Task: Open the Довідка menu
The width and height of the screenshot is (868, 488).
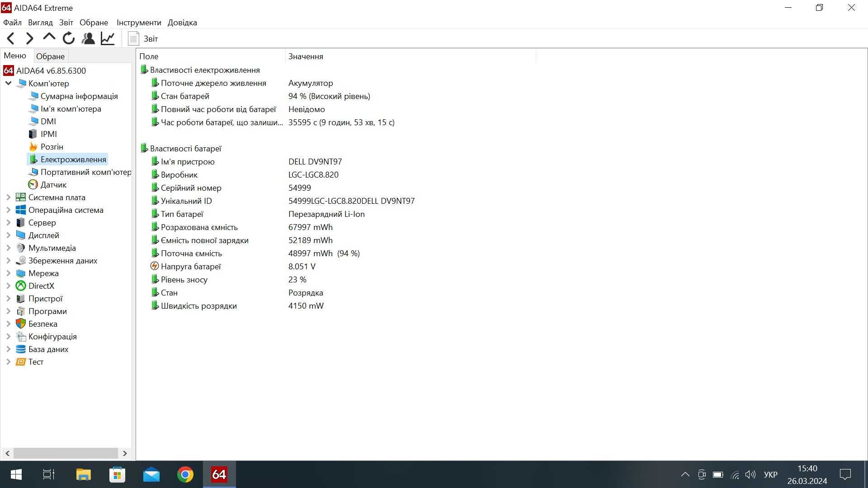Action: [x=182, y=23]
